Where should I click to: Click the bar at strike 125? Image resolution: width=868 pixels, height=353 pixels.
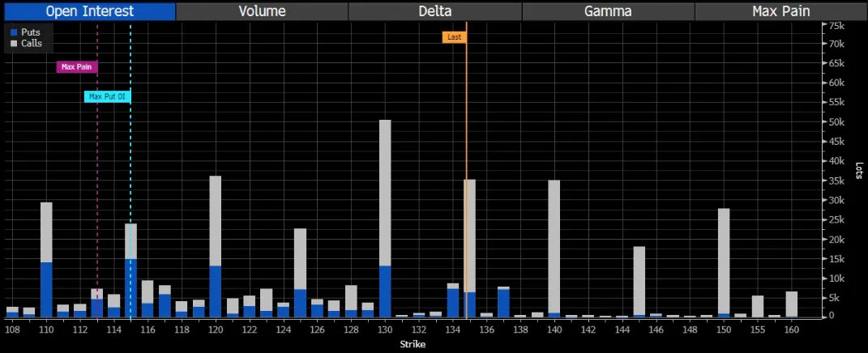(300, 274)
